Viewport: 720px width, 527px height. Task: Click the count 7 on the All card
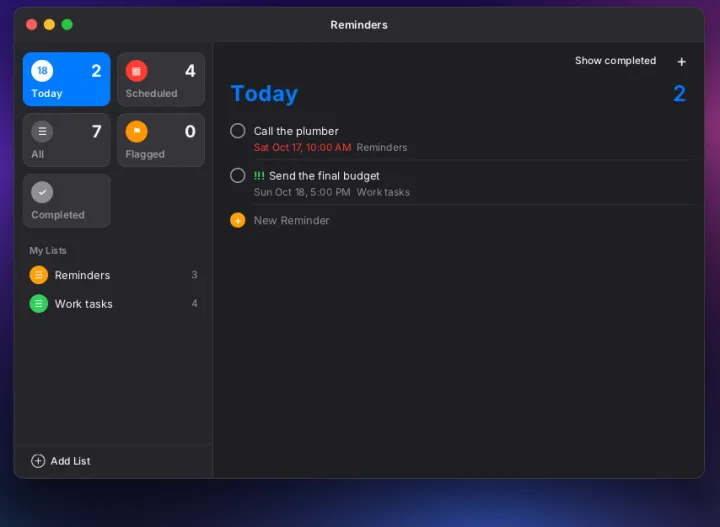tap(96, 132)
